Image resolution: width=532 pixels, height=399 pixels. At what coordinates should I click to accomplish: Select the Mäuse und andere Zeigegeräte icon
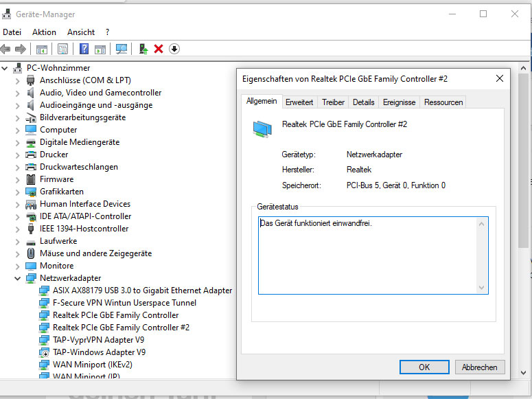30,253
